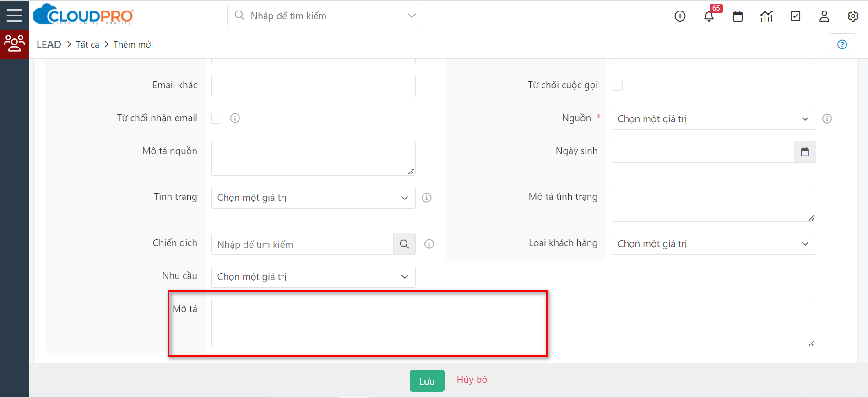Click into the top Nhập để tìm kiếm search field
This screenshot has width=868, height=398.
[x=325, y=16]
